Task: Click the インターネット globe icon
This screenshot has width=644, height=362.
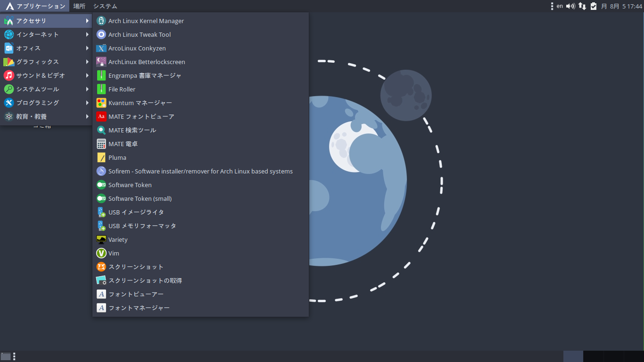Action: coord(9,34)
